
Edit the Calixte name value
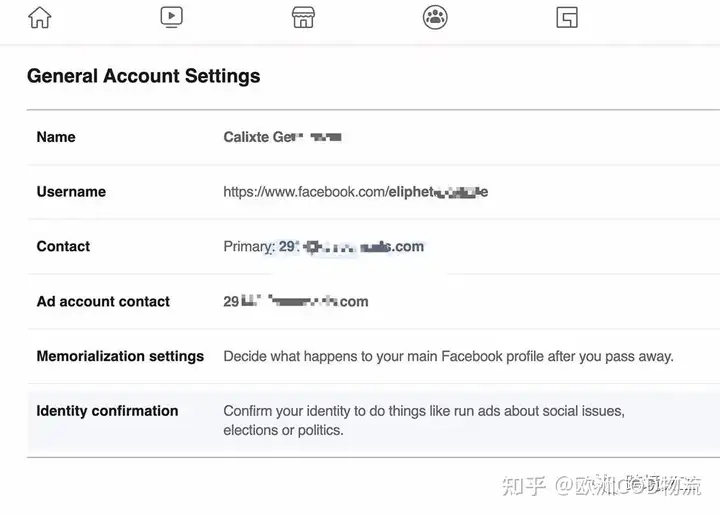282,137
